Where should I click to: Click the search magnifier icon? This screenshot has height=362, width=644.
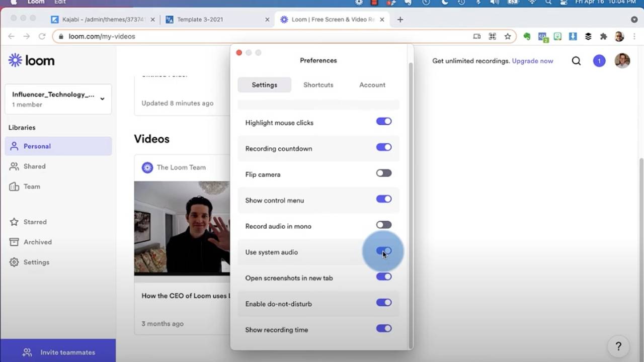(576, 61)
